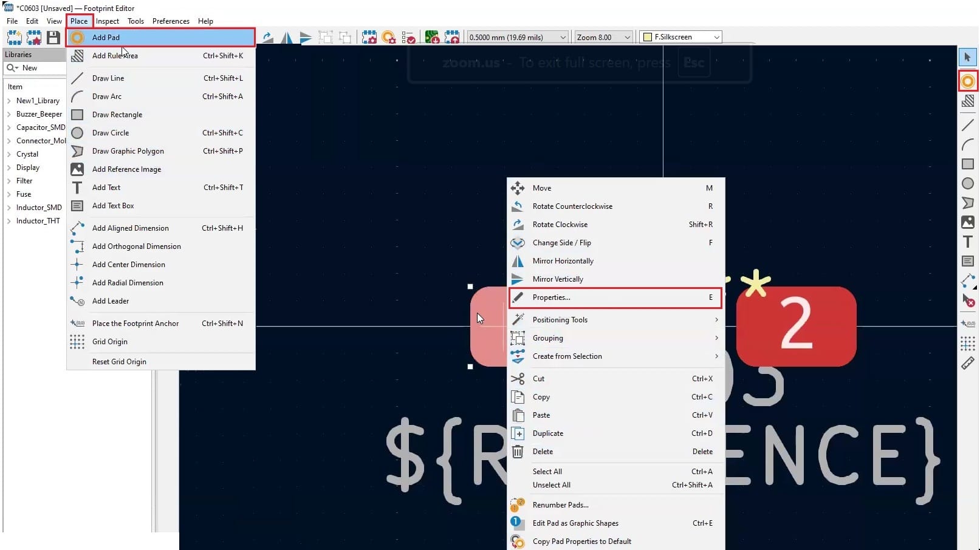The image size is (980, 550).
Task: Click the mirror horizontally icon in the top toolbar
Action: (286, 38)
